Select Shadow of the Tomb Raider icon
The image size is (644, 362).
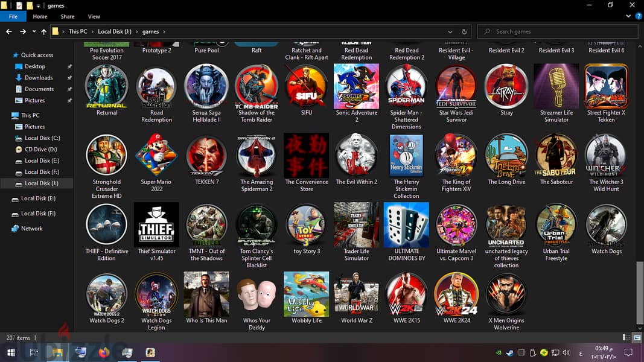pos(257,86)
